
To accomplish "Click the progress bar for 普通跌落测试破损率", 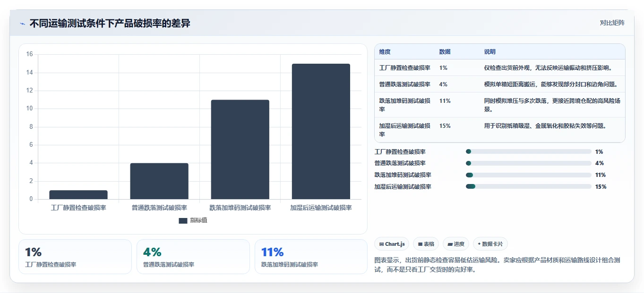I will 528,163.
